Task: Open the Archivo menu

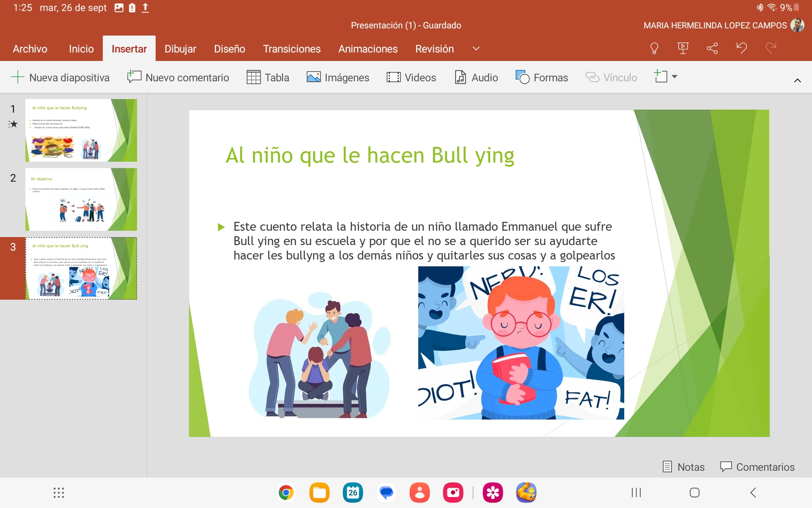Action: coord(30,49)
